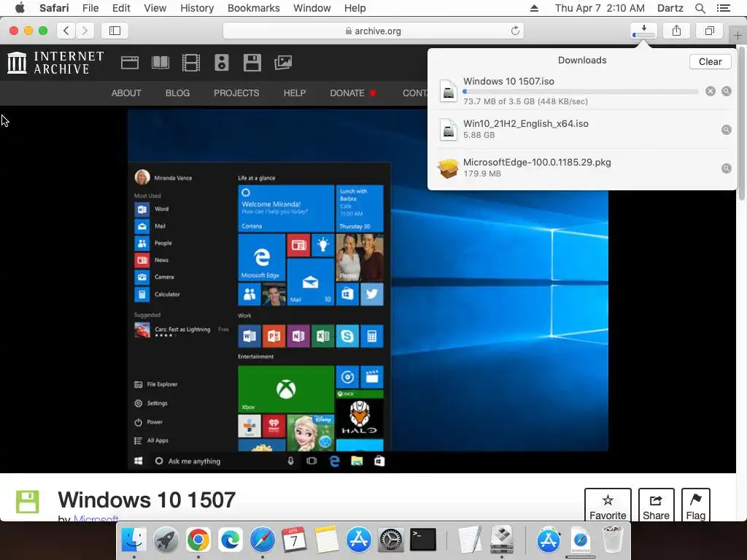Select the Win10_21H2_English_x64.iso file icon
747x560 pixels.
coord(449,130)
